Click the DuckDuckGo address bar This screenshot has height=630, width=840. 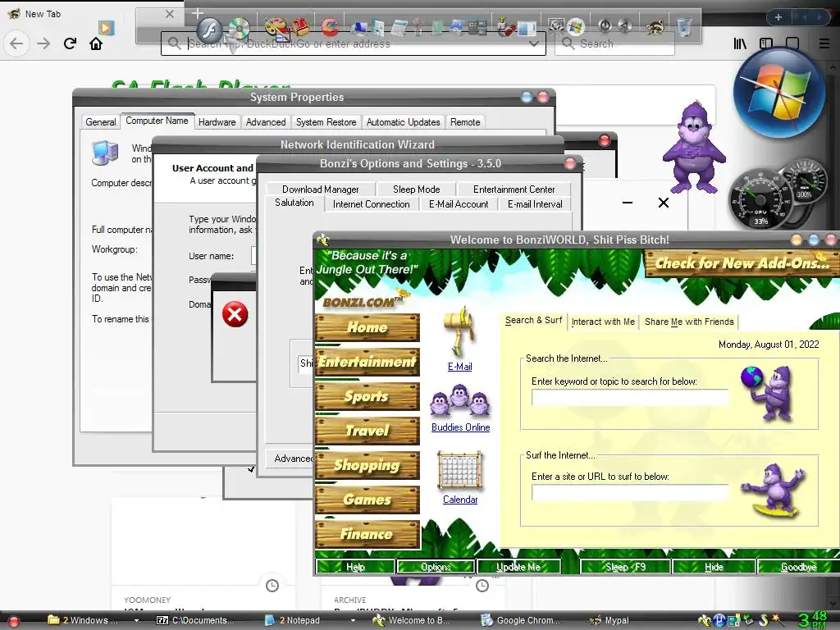[354, 44]
